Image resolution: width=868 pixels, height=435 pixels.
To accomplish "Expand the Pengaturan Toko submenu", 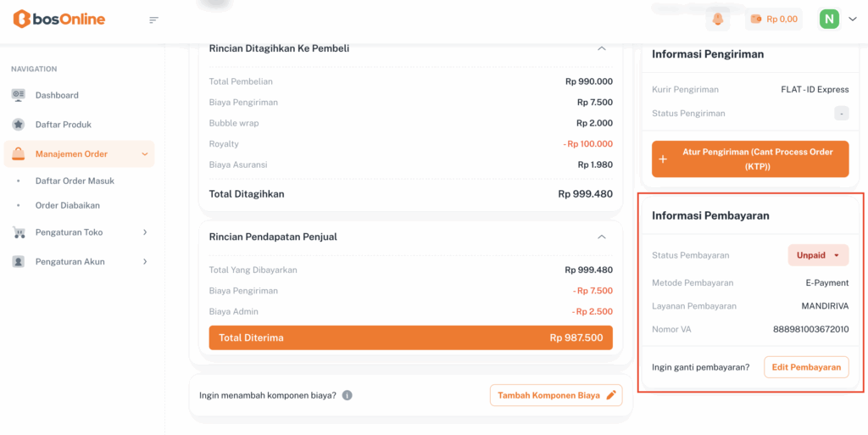I will coord(145,232).
